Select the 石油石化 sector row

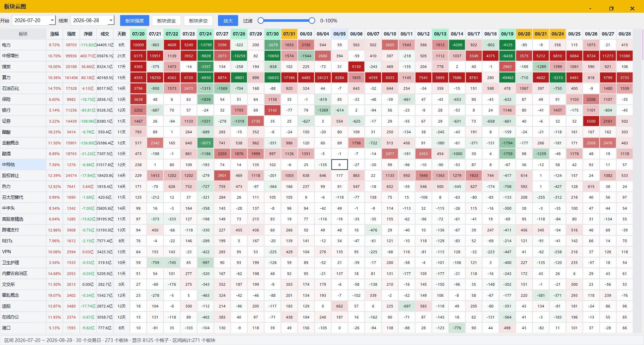23,88
